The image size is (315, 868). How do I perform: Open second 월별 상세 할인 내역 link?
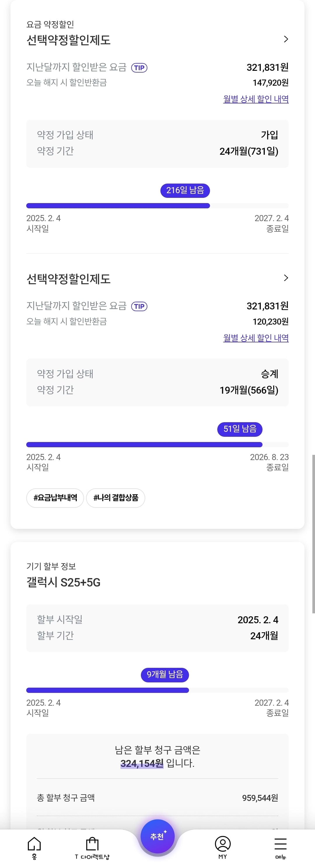click(x=256, y=338)
